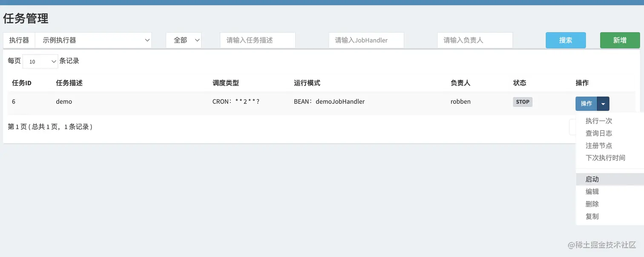Click the 运行模式 column header
The height and width of the screenshot is (257, 644).
(x=307, y=83)
